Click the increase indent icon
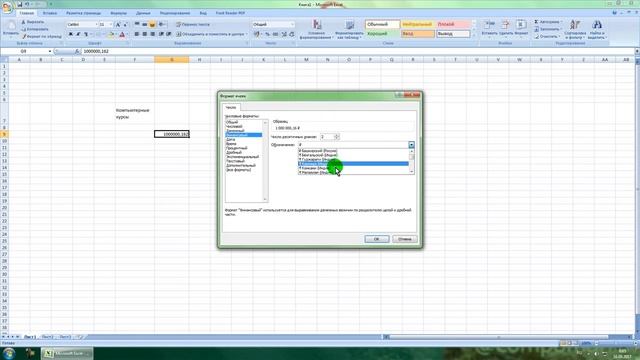 click(169, 34)
